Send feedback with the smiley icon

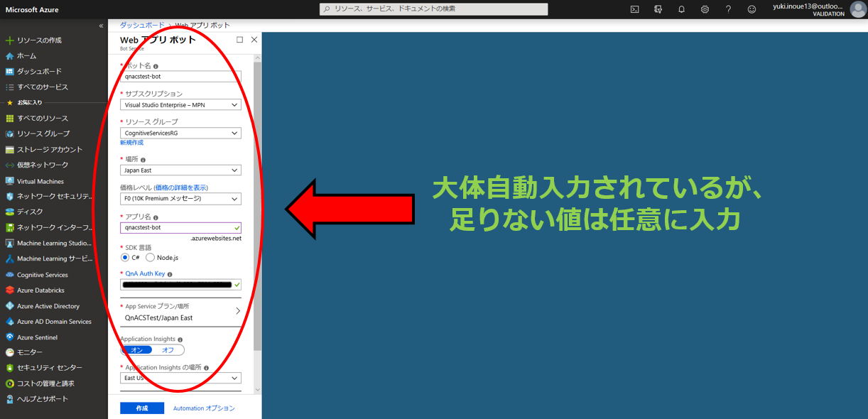752,9
